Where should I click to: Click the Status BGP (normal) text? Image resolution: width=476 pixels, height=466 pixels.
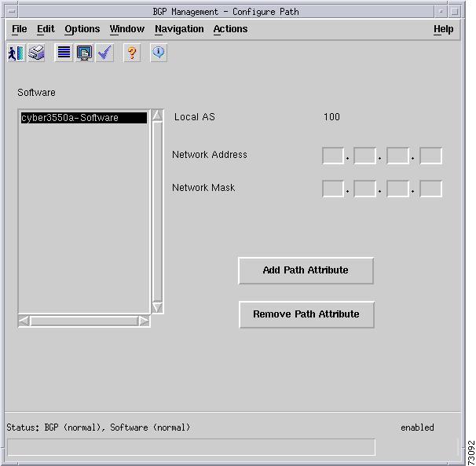click(56, 427)
